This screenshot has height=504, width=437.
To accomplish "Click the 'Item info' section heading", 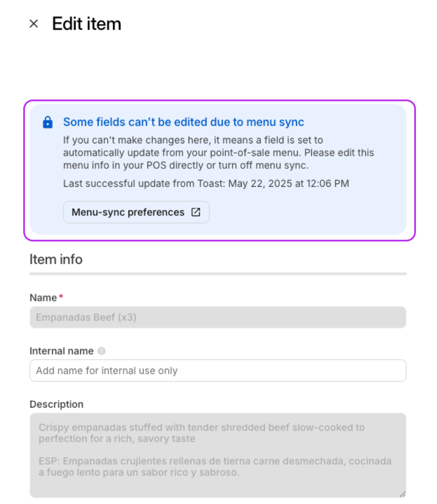I will (56, 259).
